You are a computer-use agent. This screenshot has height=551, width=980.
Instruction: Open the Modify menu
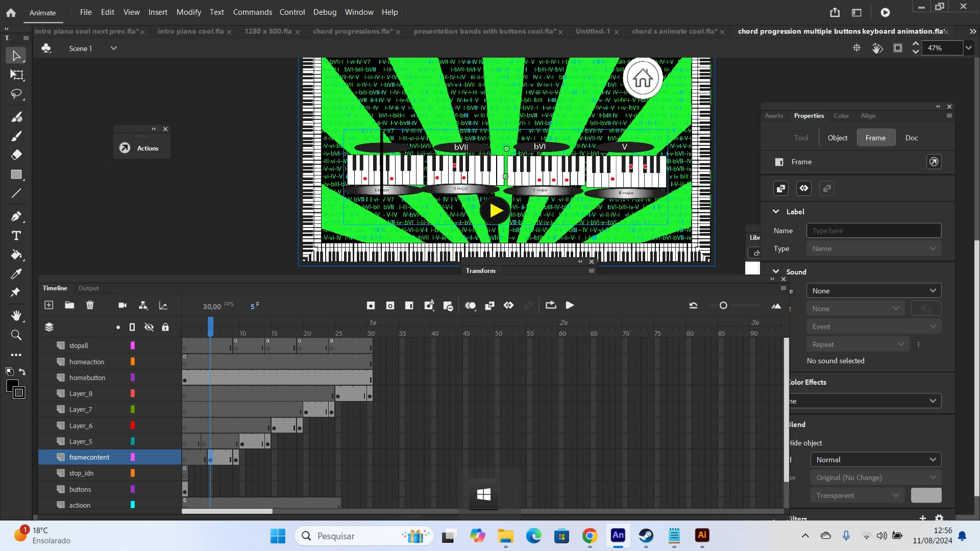(x=188, y=12)
